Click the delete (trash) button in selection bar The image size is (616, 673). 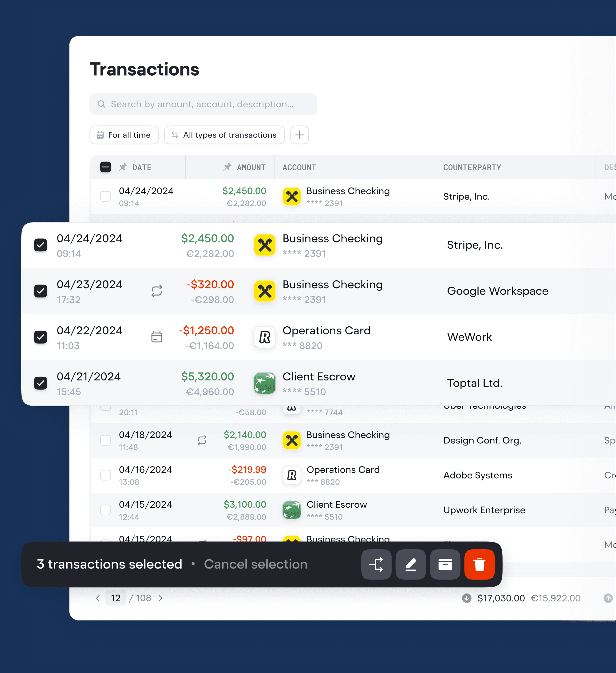coord(479,564)
